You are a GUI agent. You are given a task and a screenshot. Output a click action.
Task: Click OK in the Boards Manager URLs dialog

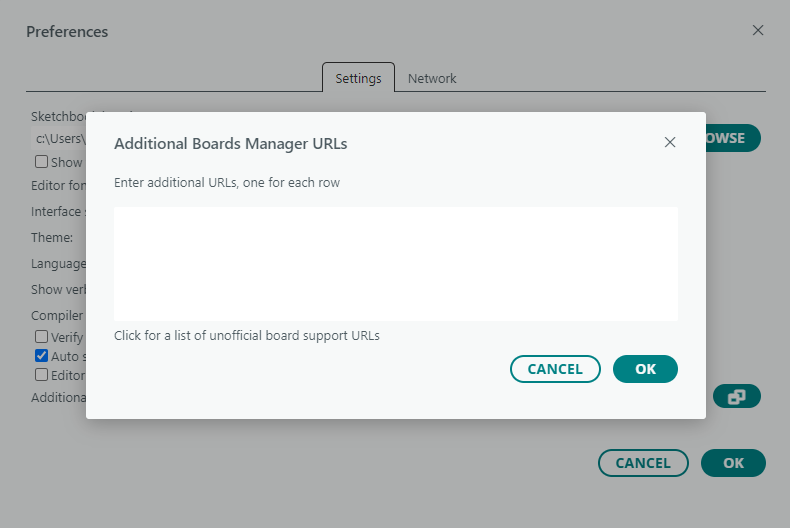[645, 369]
